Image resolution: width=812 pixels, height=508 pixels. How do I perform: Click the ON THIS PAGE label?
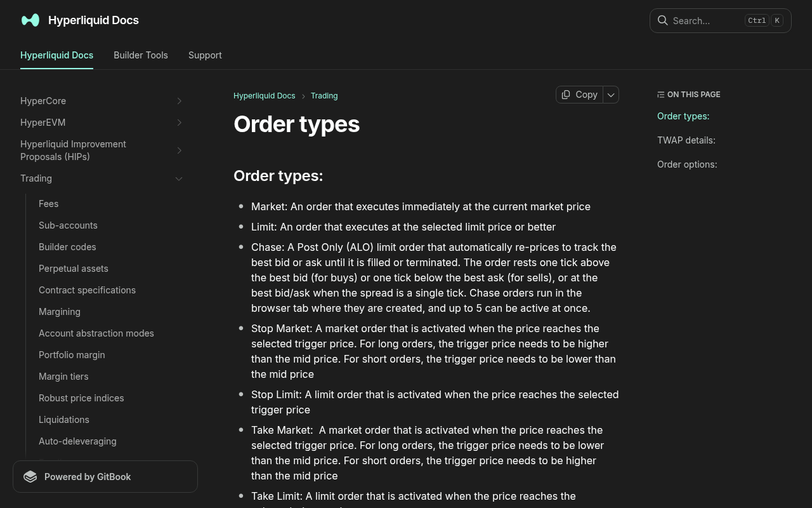point(694,95)
